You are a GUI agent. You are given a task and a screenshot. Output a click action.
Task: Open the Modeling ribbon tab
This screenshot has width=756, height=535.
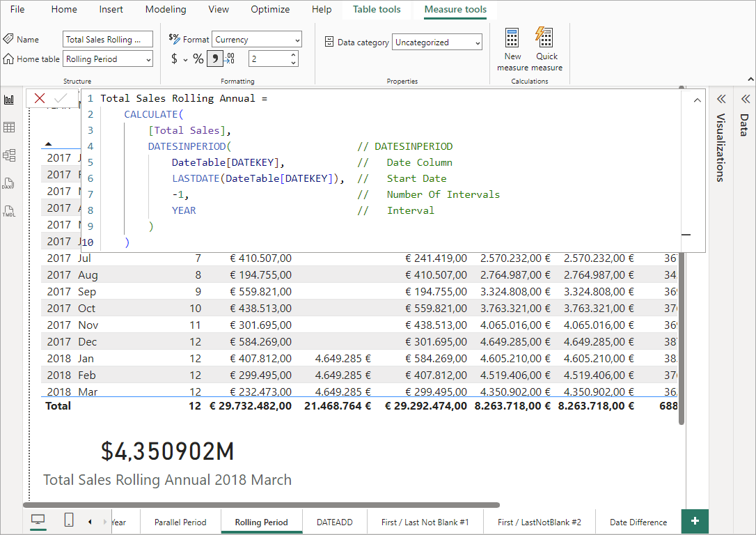tap(166, 9)
